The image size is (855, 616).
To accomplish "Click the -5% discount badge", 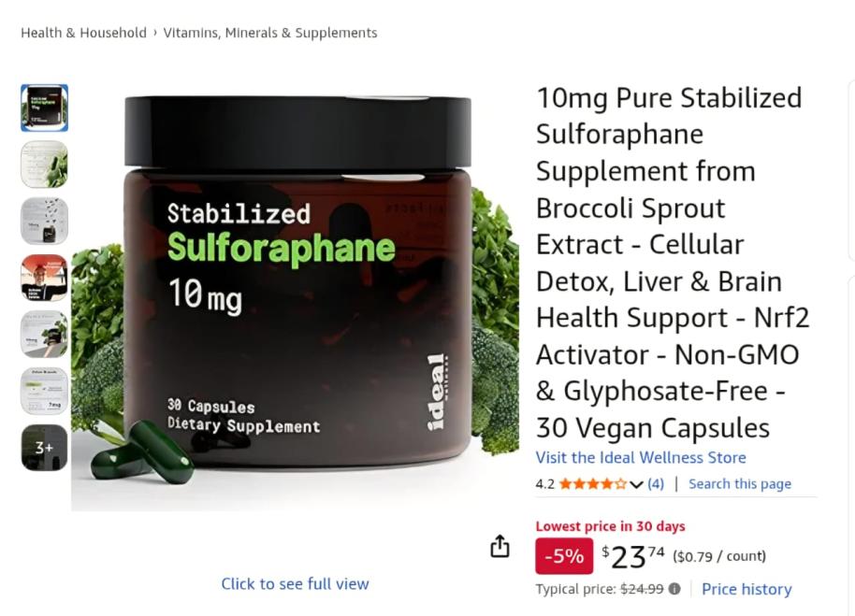I will click(564, 555).
